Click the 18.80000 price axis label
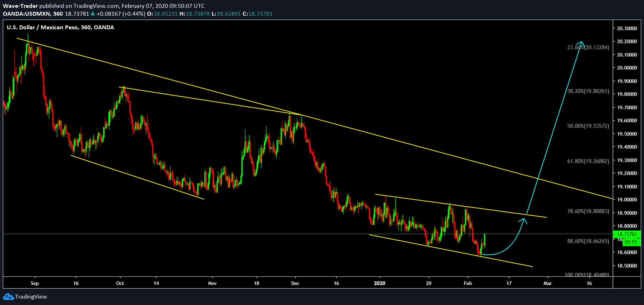This screenshot has height=305, width=644. click(627, 226)
